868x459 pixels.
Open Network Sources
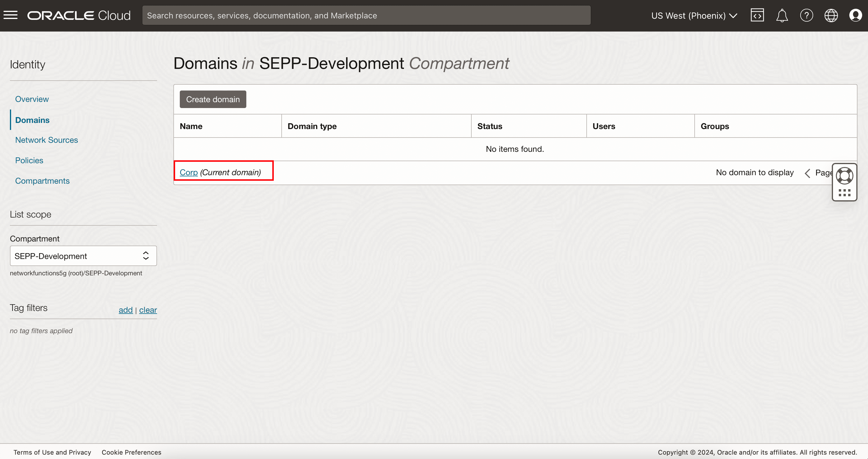tap(46, 140)
